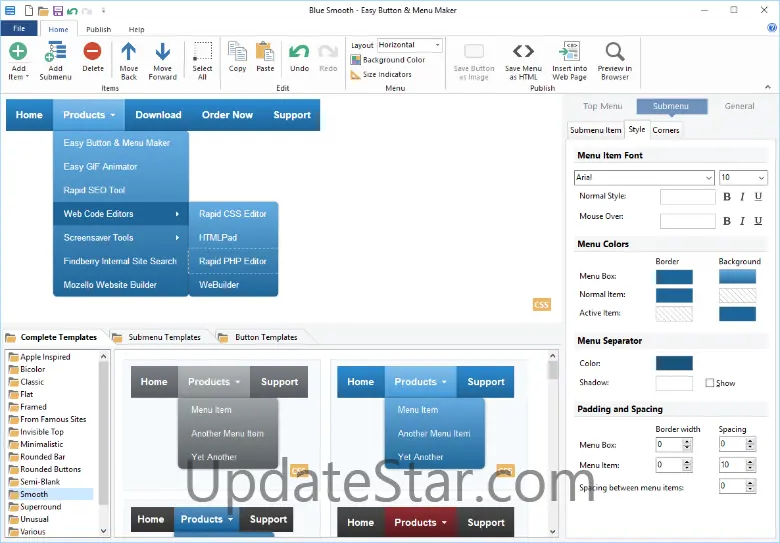Click Insert into Web Page icon

(569, 51)
